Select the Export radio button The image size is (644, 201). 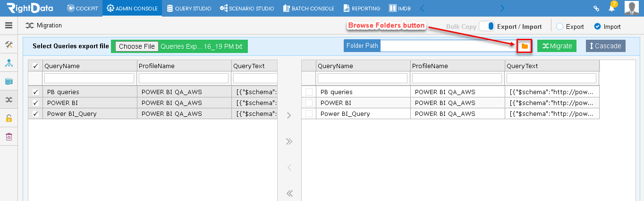coord(560,26)
